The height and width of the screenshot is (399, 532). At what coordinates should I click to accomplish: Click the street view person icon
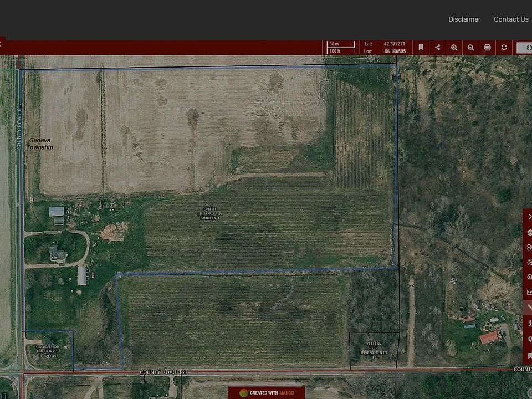coord(529,322)
